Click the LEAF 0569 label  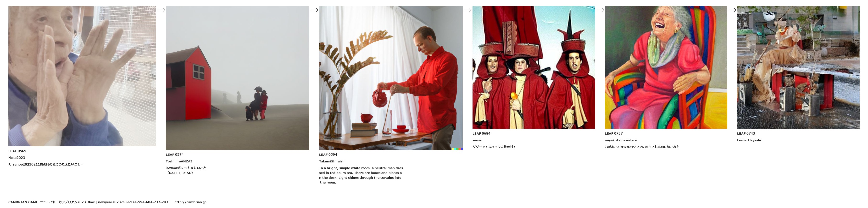[17, 151]
